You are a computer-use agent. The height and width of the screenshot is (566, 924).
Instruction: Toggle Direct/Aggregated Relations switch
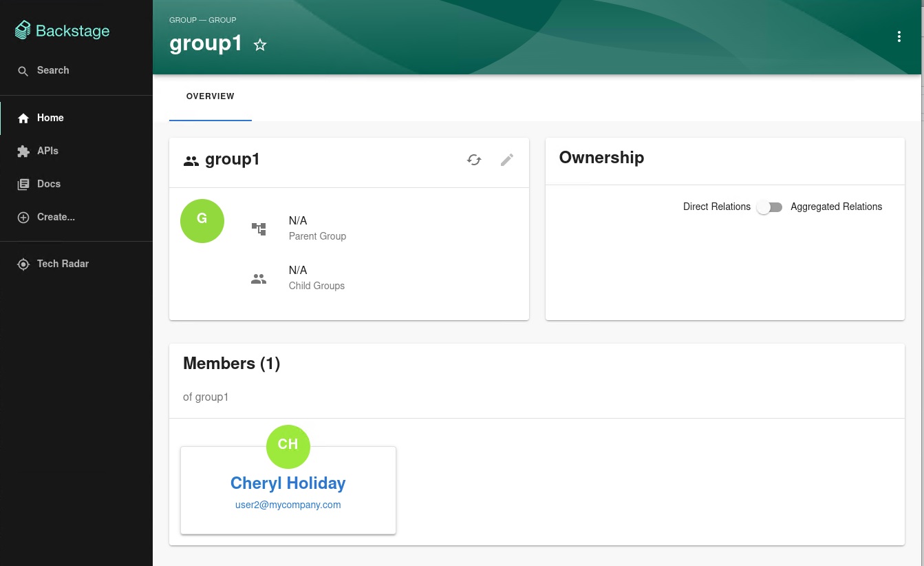click(x=770, y=207)
